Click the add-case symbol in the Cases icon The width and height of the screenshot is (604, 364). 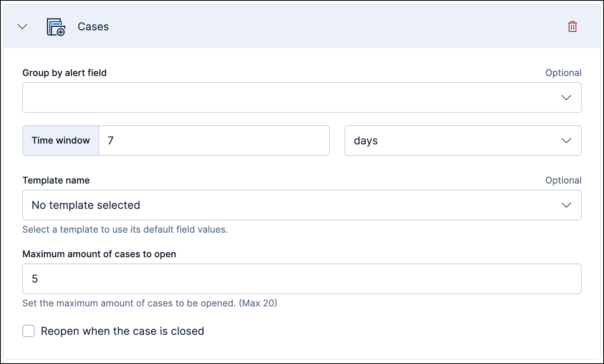click(x=60, y=31)
